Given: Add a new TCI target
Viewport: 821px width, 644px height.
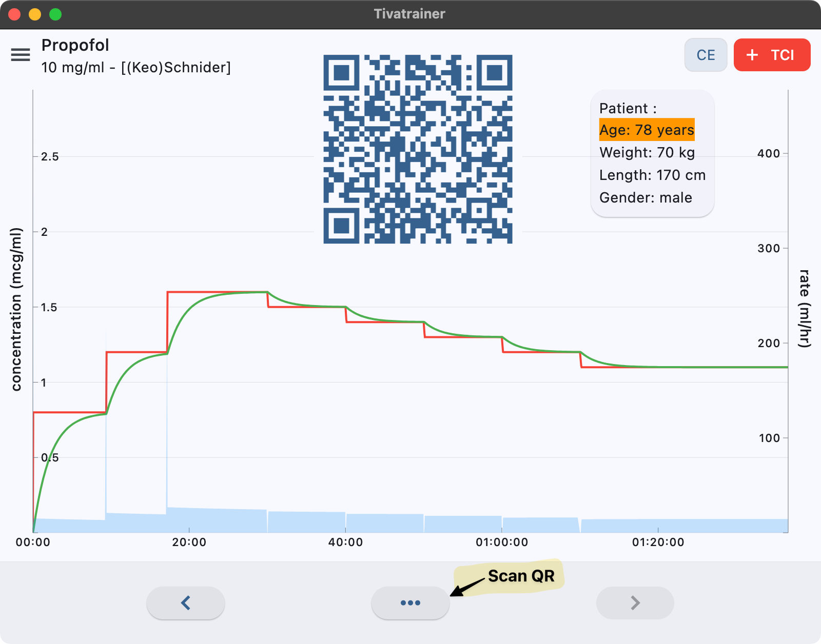Looking at the screenshot, I should 772,55.
